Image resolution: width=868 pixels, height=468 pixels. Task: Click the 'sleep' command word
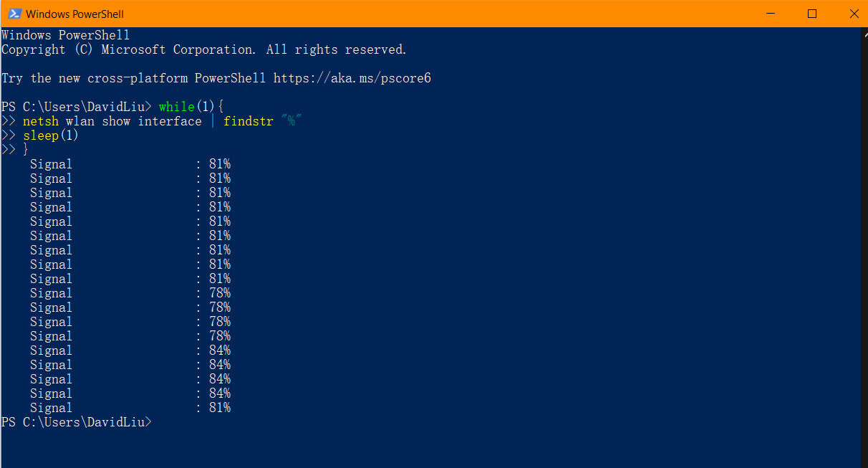[40, 135]
